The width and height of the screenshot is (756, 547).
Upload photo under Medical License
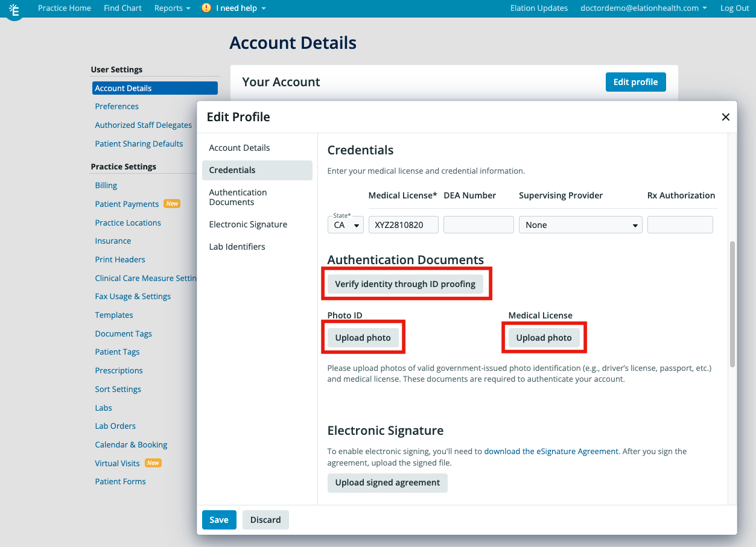[x=542, y=337]
